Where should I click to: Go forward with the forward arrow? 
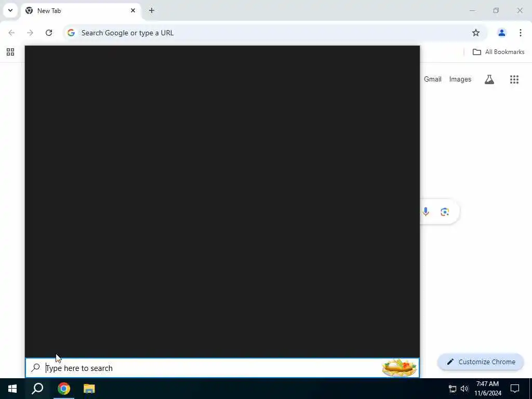[x=30, y=33]
